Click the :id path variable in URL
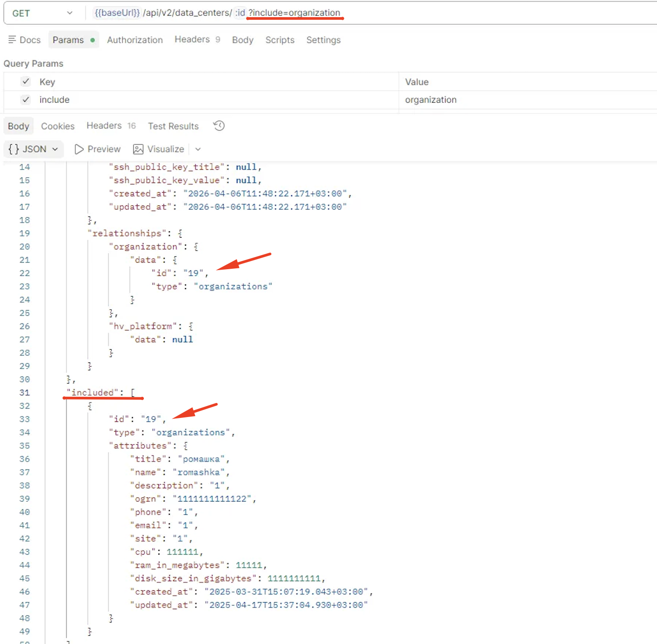657x644 pixels. point(240,13)
